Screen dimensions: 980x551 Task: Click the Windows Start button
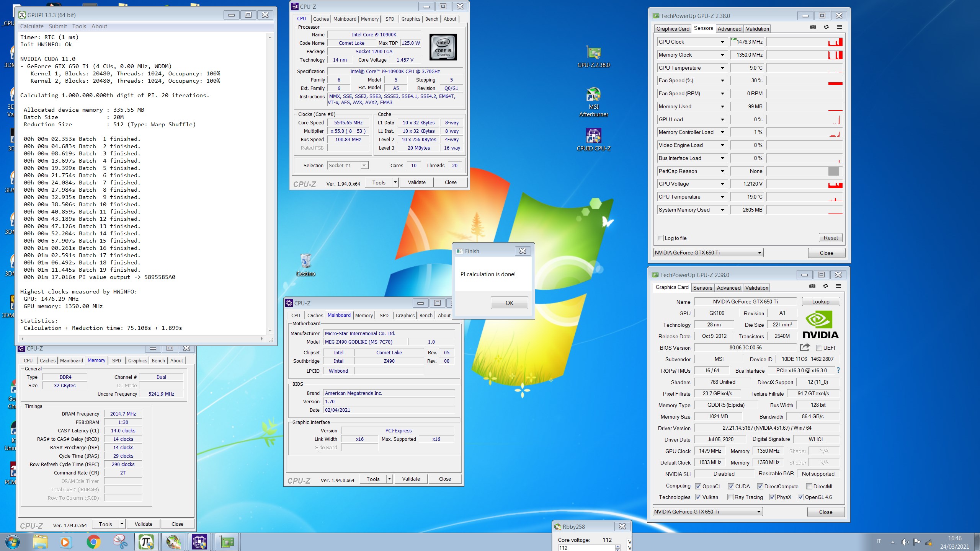click(x=12, y=542)
